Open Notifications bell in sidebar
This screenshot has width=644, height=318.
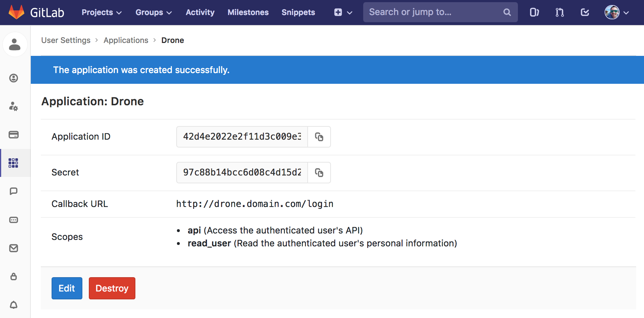(x=14, y=305)
